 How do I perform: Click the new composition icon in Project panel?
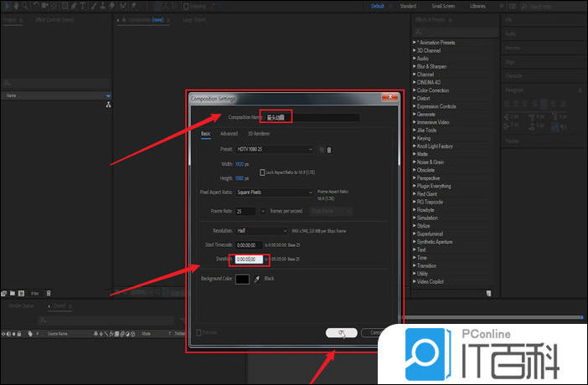[x=21, y=293]
